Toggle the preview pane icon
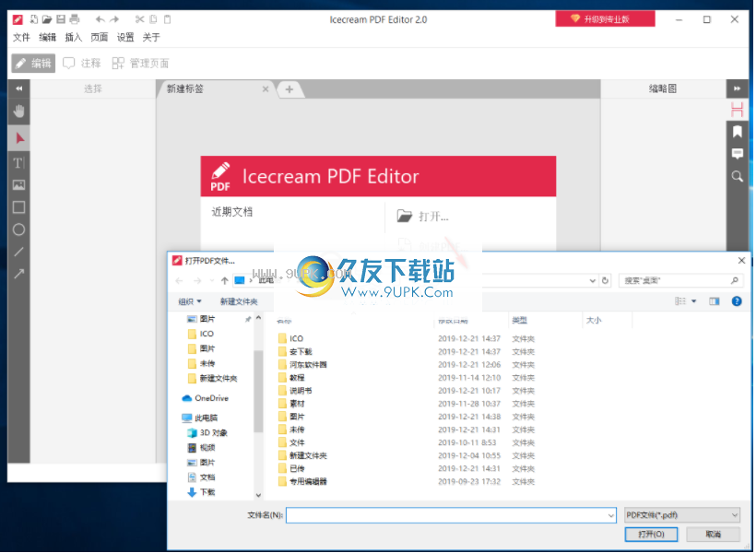This screenshot has height=553, width=756. coord(715,301)
